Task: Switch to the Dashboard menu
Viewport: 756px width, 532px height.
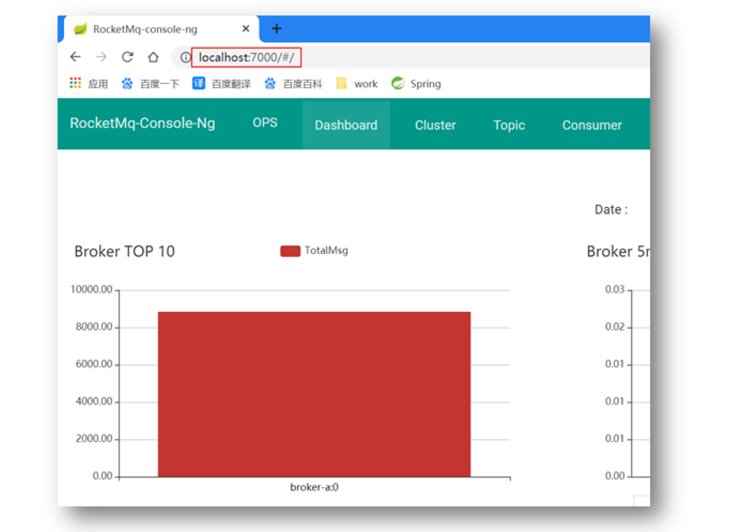Action: (x=346, y=125)
